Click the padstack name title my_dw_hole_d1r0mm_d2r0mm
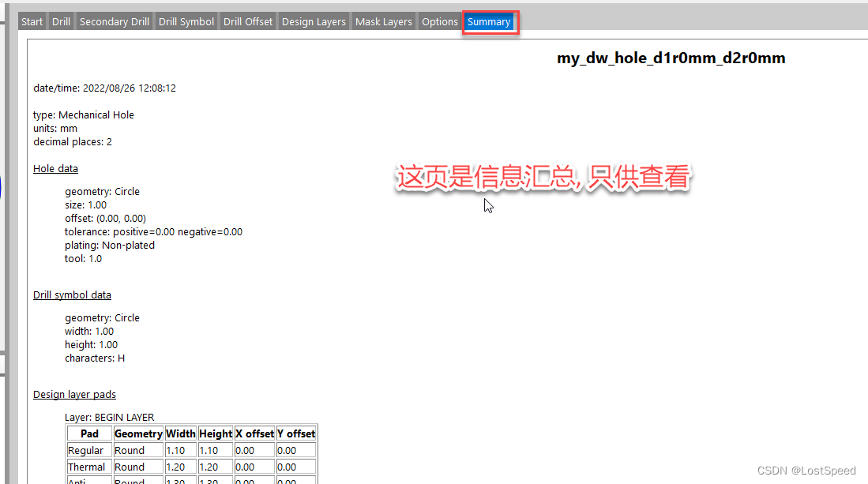 [671, 58]
